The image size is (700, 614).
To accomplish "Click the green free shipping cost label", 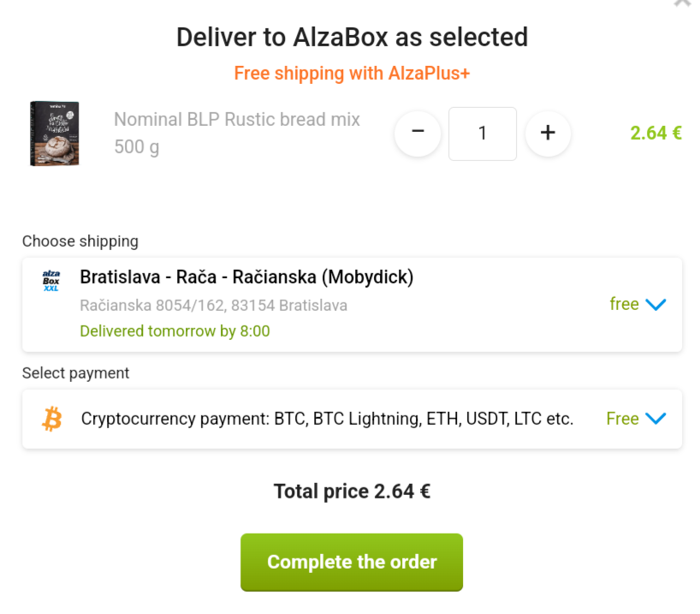I will coord(624,304).
